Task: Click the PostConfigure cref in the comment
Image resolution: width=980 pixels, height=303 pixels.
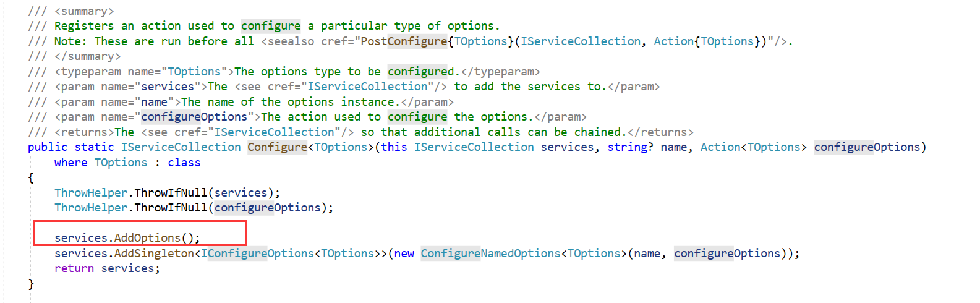Action: click(404, 41)
